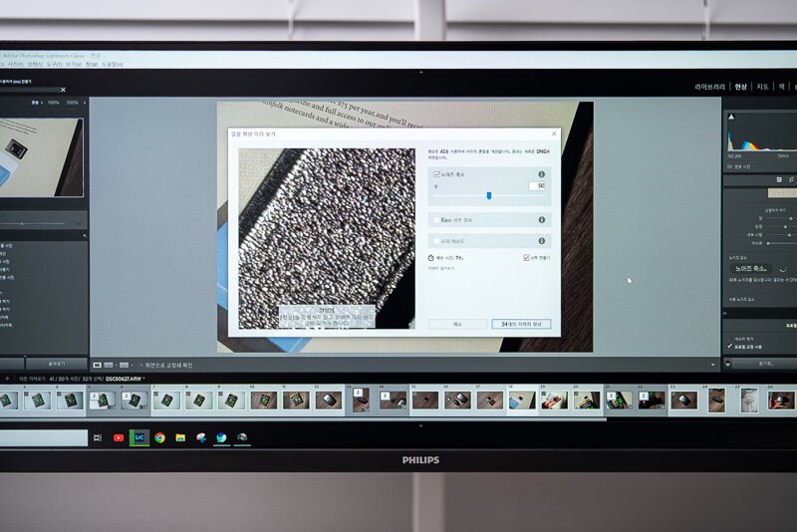This screenshot has height=532, width=797.
Task: Close the Enhance Preview dialog
Action: [x=554, y=133]
